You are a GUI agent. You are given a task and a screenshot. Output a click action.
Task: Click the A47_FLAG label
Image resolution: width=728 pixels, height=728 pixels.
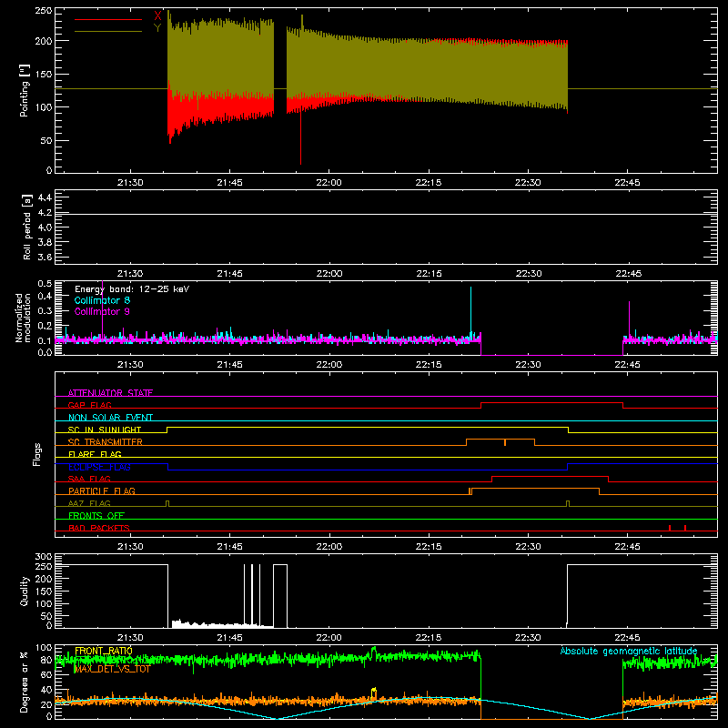[89, 503]
